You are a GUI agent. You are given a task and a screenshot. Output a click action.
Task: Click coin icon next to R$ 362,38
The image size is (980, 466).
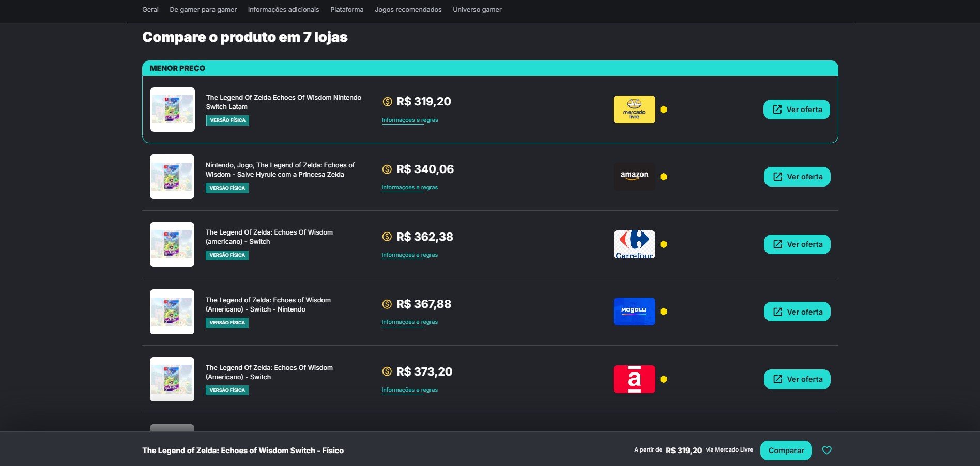[387, 237]
